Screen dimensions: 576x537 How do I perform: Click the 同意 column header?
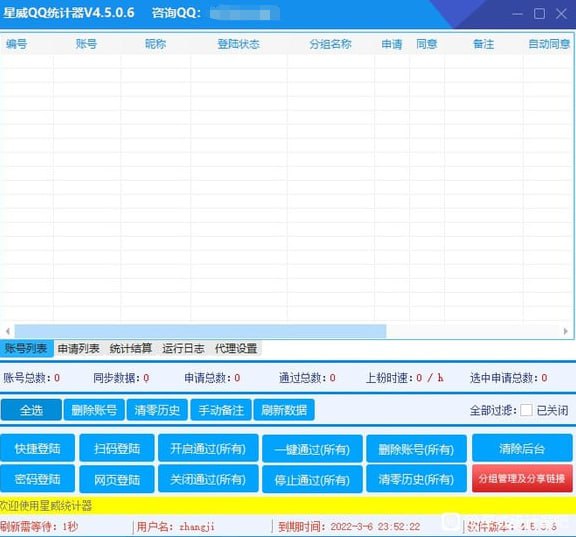click(427, 44)
